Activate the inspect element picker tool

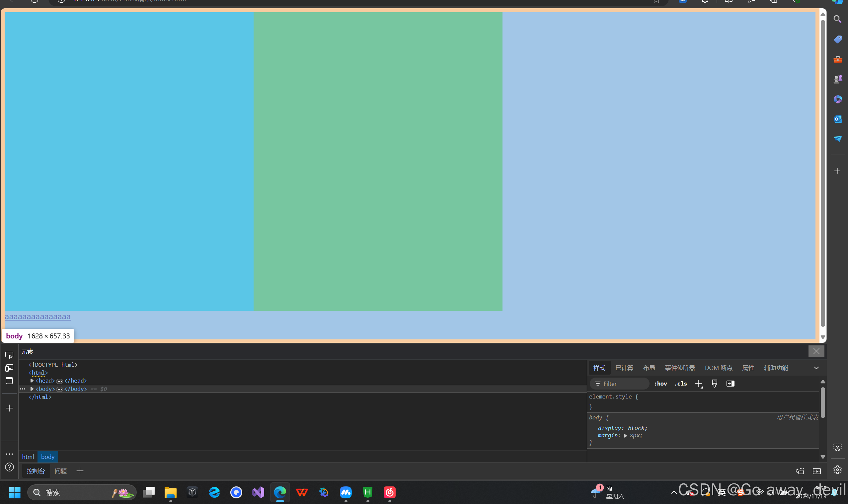click(x=9, y=355)
